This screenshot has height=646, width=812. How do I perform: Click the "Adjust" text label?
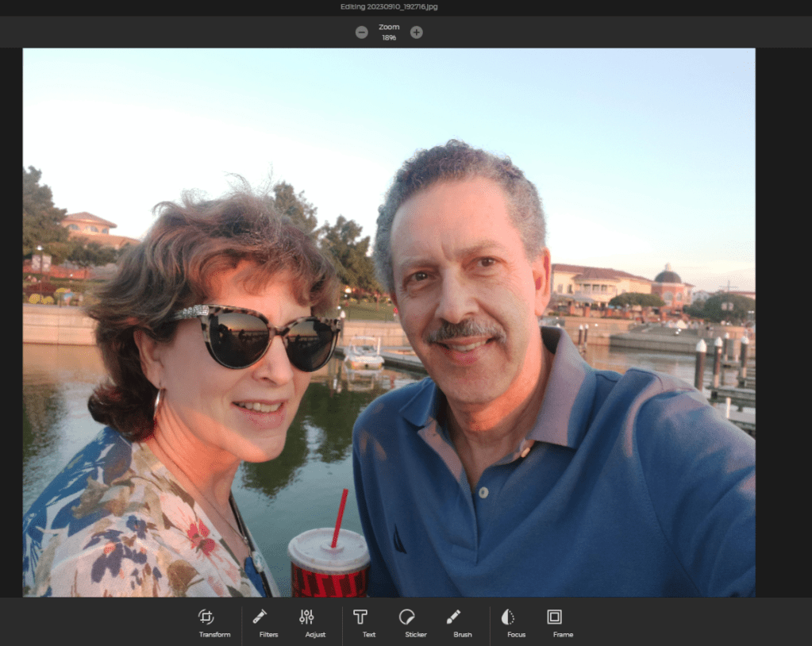tap(315, 635)
